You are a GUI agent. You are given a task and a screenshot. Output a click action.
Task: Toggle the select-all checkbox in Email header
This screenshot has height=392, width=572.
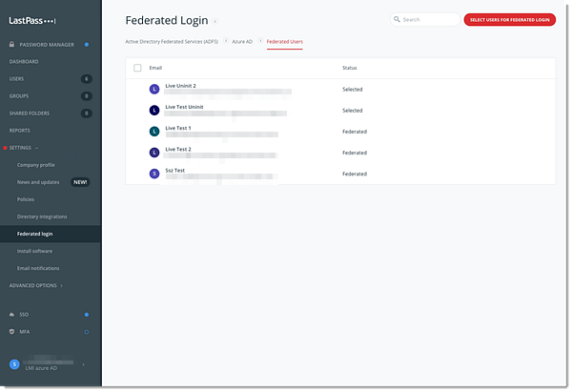click(137, 68)
